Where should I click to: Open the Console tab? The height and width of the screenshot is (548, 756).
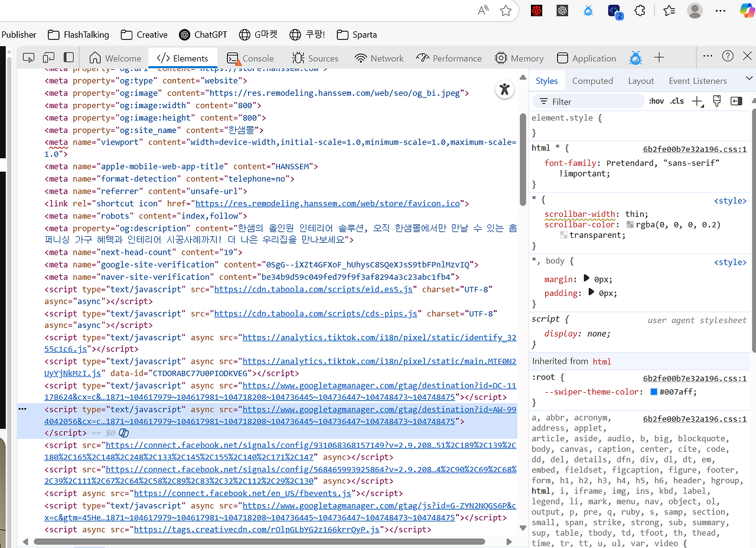[250, 58]
